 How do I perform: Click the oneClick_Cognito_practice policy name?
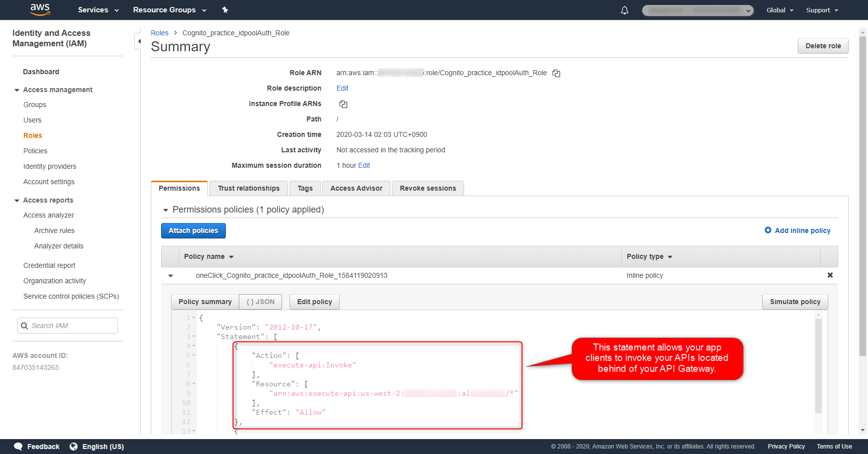pos(291,275)
